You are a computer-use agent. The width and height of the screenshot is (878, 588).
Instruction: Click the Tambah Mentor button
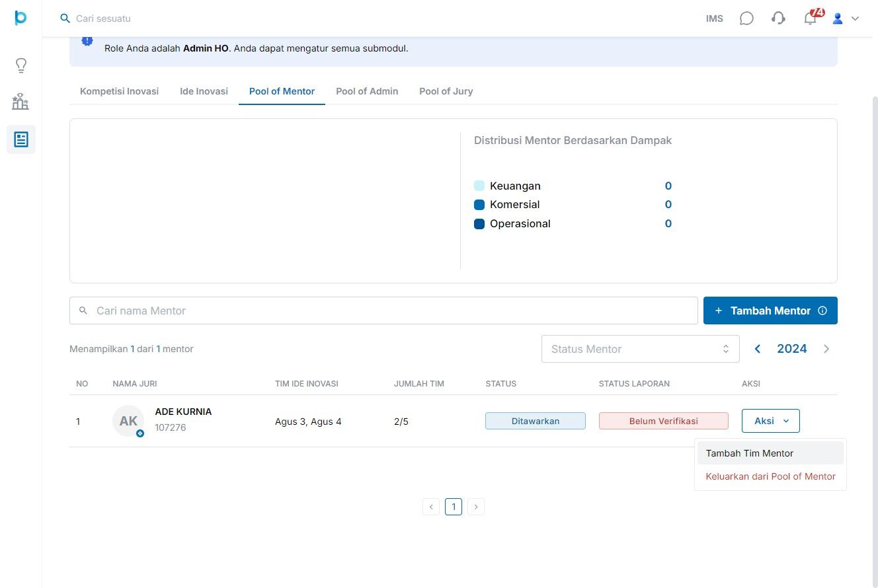(770, 311)
